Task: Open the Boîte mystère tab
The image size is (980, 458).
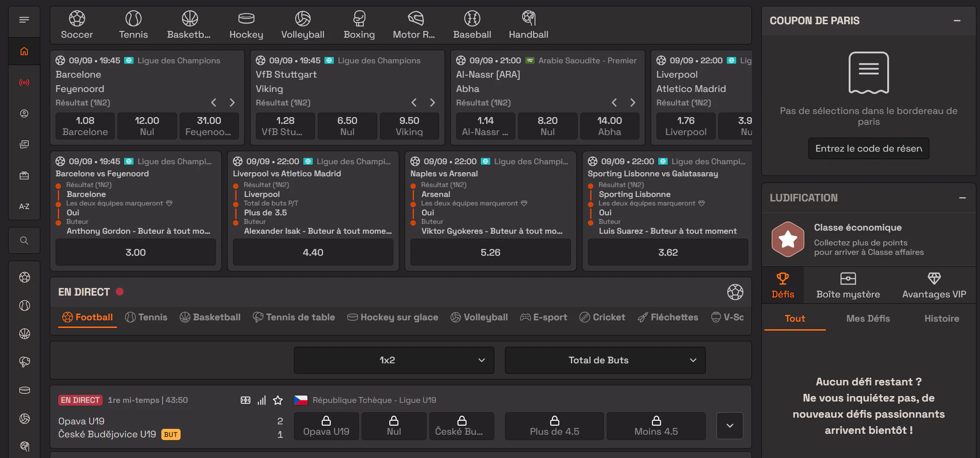Action: pos(848,286)
